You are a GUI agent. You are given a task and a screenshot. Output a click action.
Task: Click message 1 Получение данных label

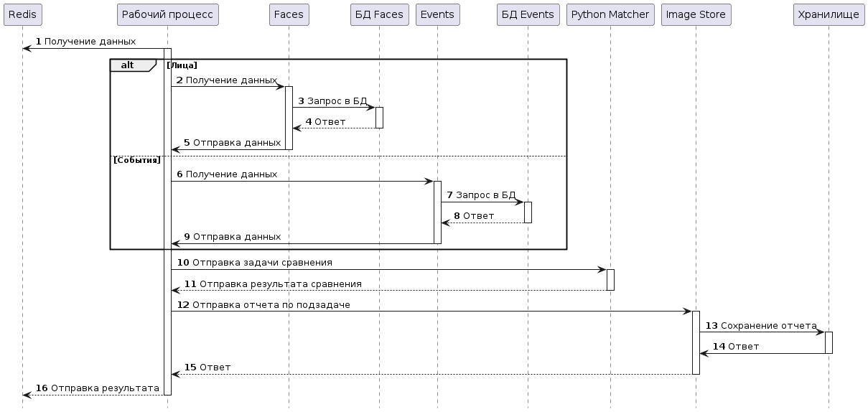point(85,42)
